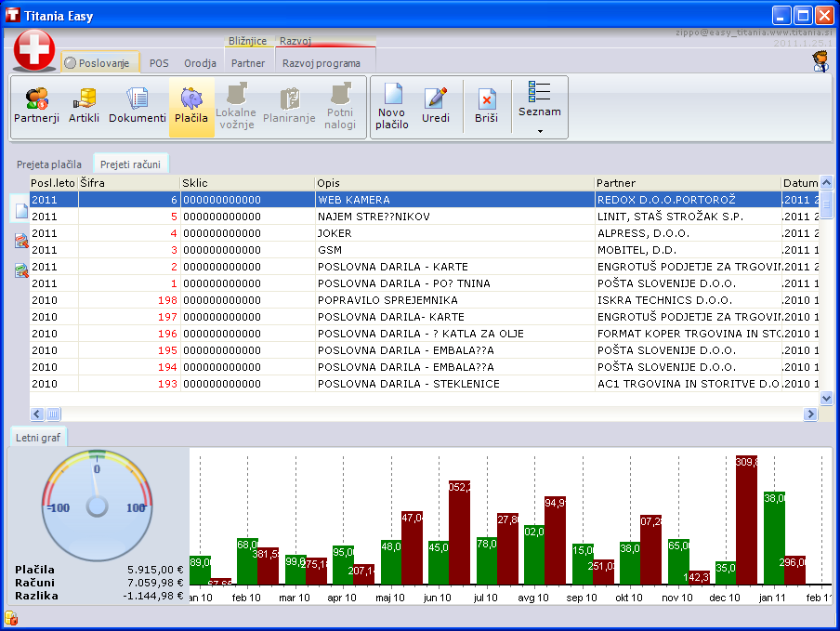Select the POSLOVNA DARILA - STEKLENICE row
This screenshot has width=840, height=631.
[x=425, y=384]
